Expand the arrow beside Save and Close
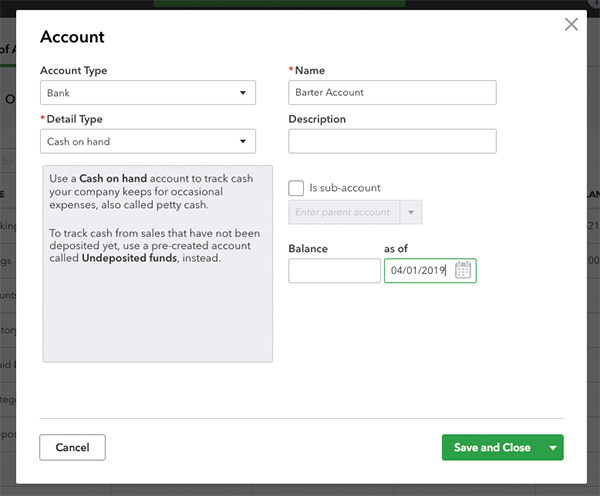The width and height of the screenshot is (600, 496). [553, 448]
